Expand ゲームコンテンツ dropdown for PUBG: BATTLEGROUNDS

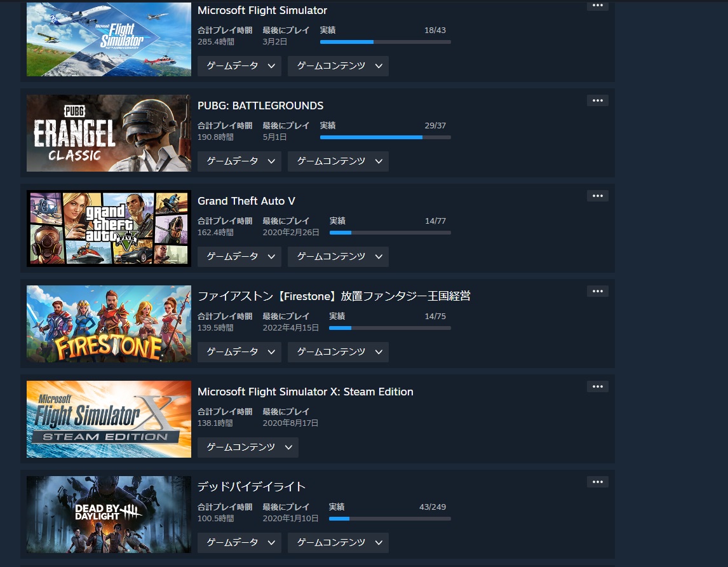point(338,161)
